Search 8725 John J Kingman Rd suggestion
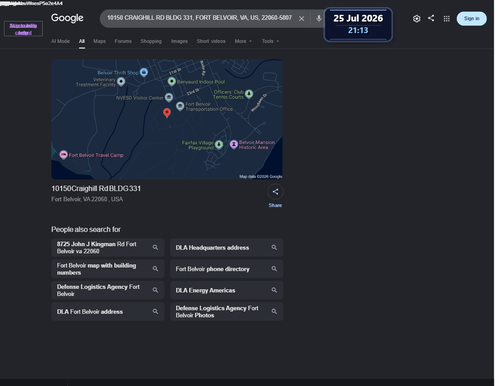The width and height of the screenshot is (500, 386). click(x=108, y=247)
